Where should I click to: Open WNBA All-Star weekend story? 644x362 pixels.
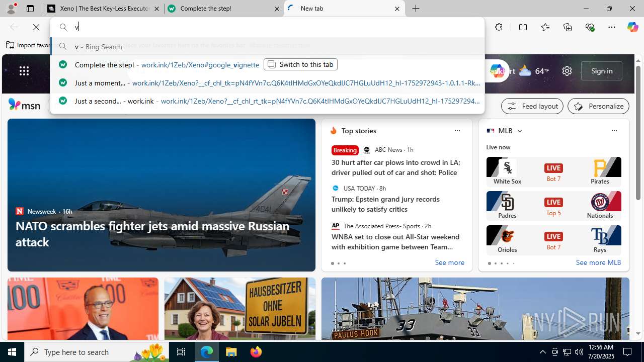point(395,242)
